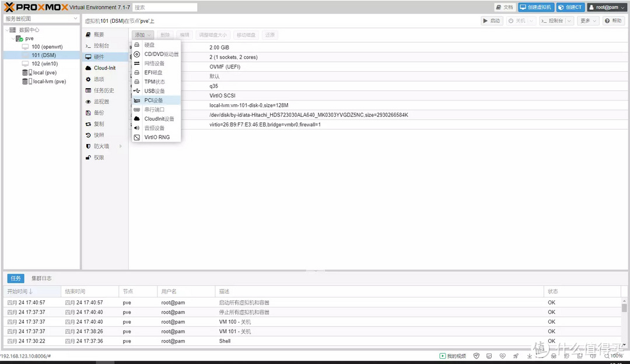Open the 文档 documentation button

click(505, 7)
